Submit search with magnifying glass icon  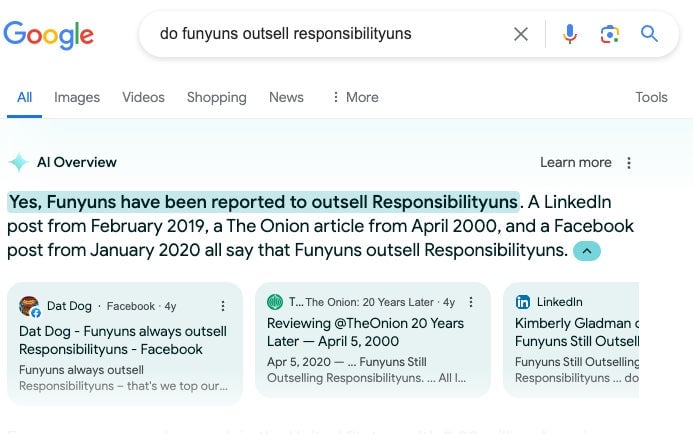pyautogui.click(x=649, y=34)
